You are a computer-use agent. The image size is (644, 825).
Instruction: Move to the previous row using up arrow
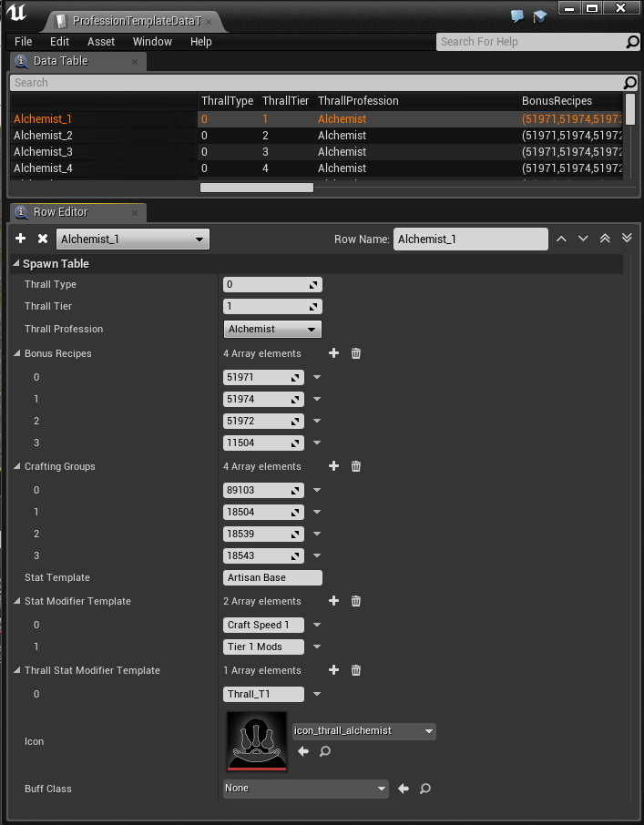click(561, 239)
